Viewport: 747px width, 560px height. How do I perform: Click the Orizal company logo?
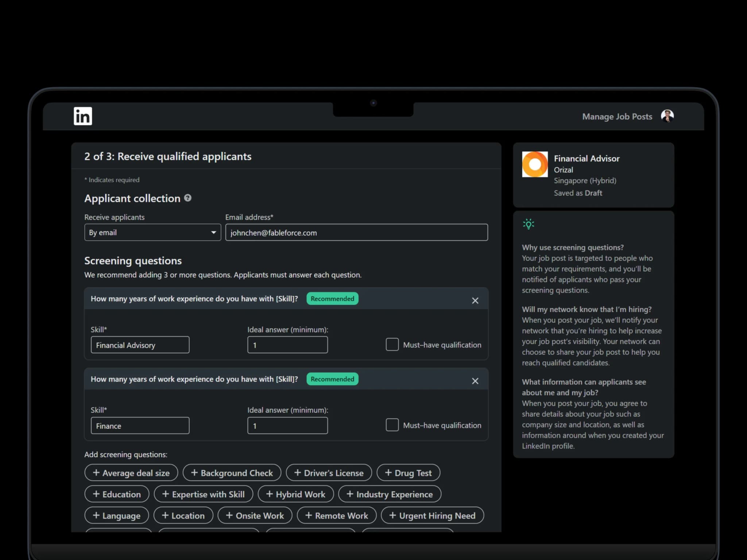point(535,164)
